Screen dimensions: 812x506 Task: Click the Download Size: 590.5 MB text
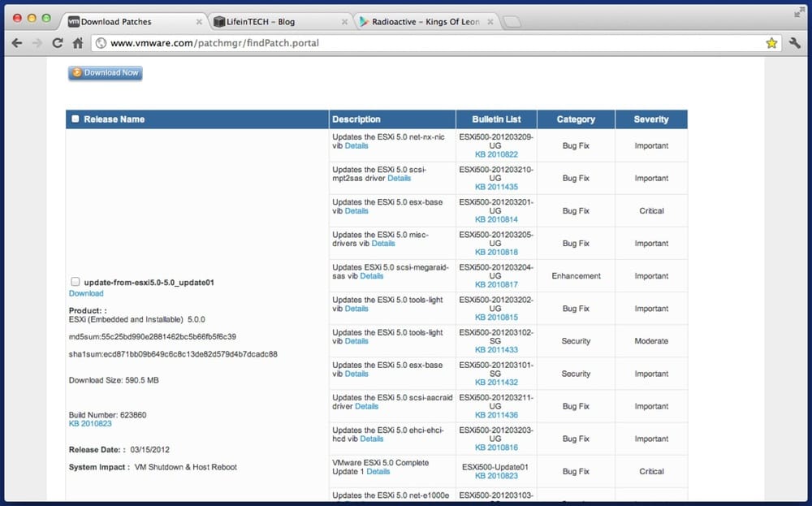coord(114,380)
